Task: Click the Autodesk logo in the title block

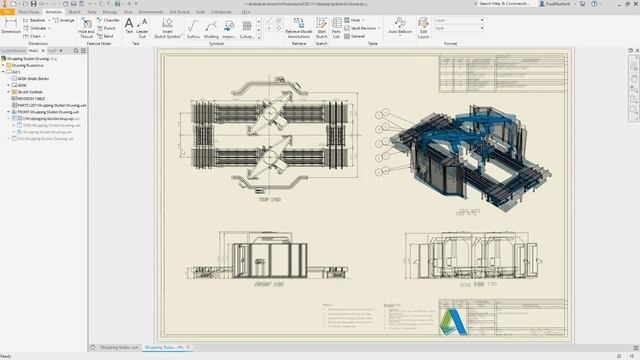Action: (x=453, y=322)
